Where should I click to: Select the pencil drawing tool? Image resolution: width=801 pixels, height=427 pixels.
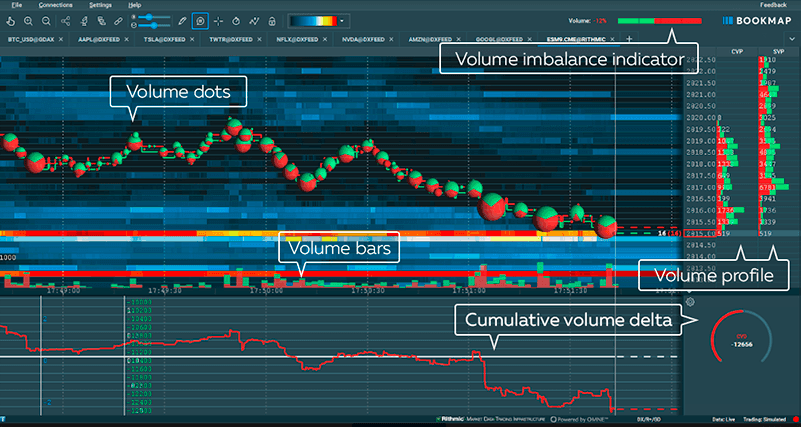(181, 20)
